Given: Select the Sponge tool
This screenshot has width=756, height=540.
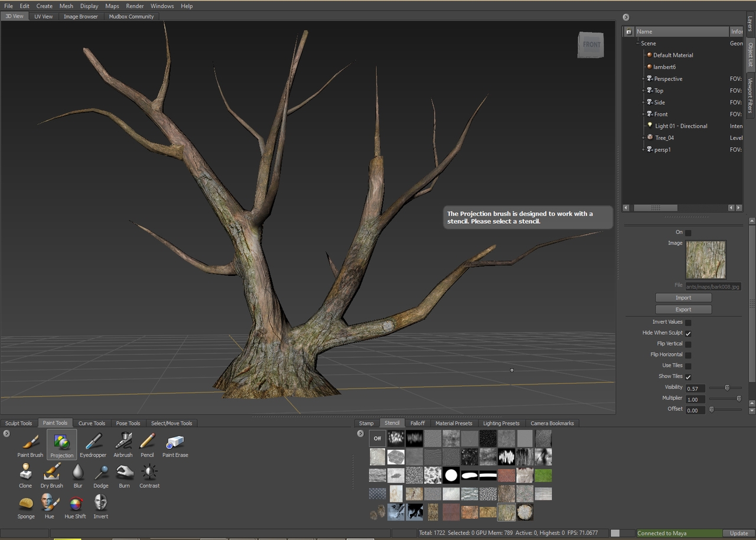Looking at the screenshot, I should [x=26, y=506].
